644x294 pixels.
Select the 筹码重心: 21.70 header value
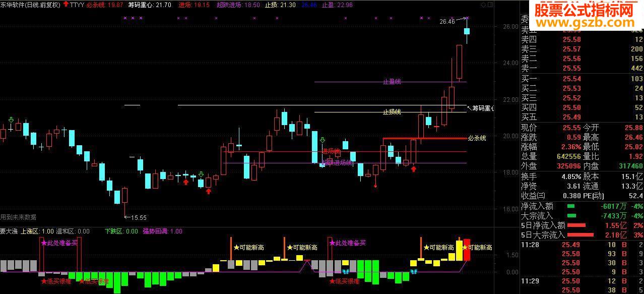[x=150, y=5]
